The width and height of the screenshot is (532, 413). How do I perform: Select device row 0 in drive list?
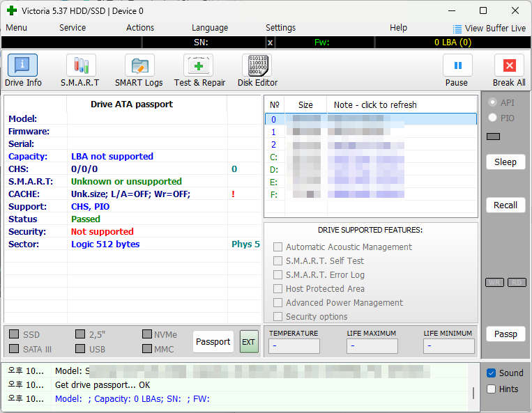(371, 119)
